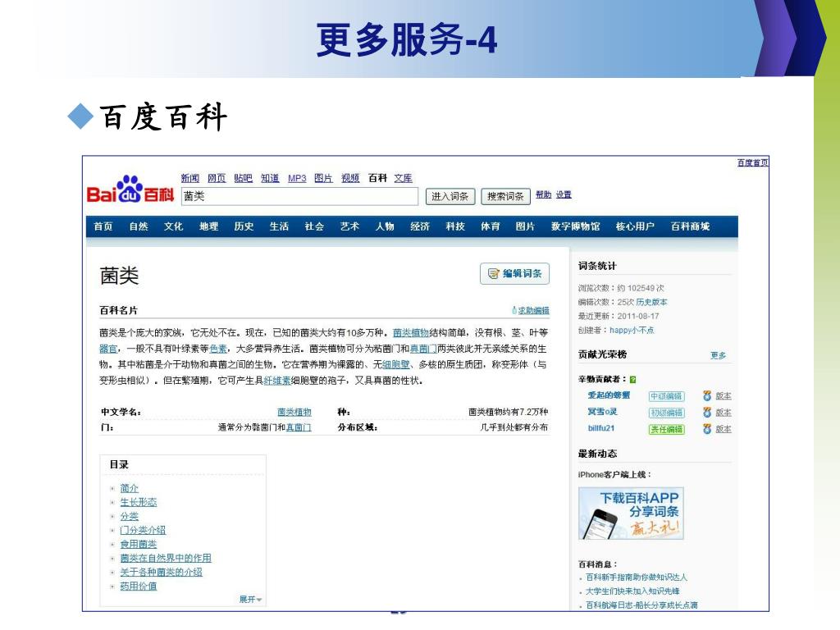Open the 帮助 link
The image size is (840, 630).
(x=544, y=194)
